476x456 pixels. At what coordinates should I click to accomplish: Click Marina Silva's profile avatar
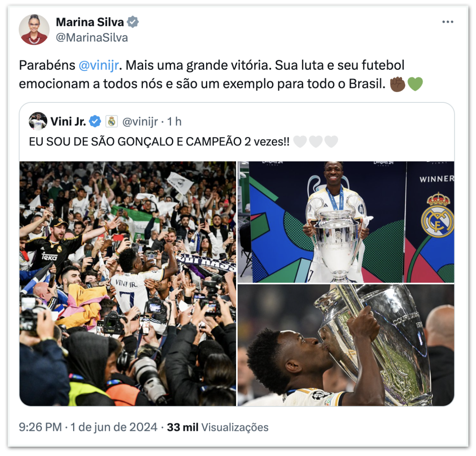click(34, 30)
